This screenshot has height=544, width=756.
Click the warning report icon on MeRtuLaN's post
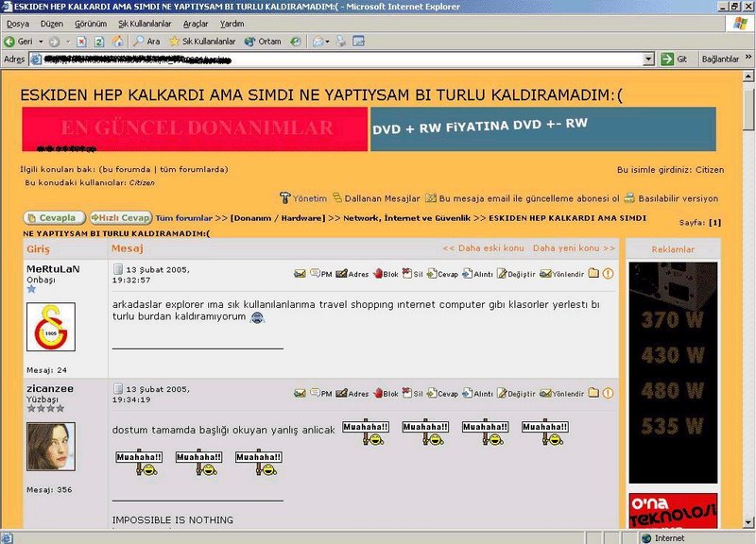pyautogui.click(x=609, y=274)
